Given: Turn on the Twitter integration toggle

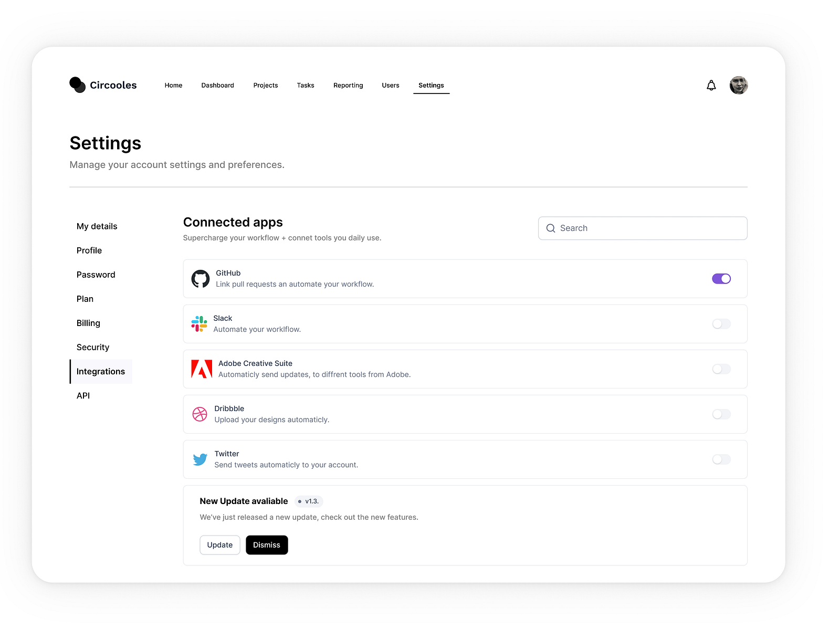Looking at the screenshot, I should [721, 459].
